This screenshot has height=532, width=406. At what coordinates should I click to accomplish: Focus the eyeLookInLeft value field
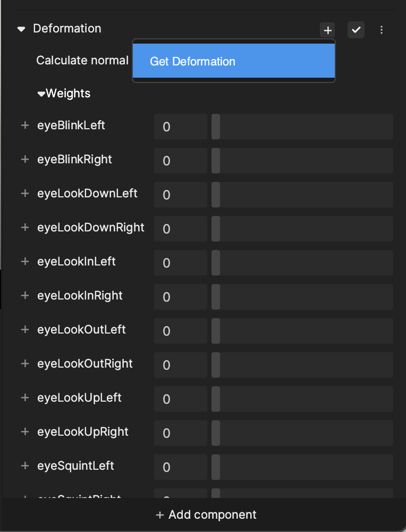point(181,263)
